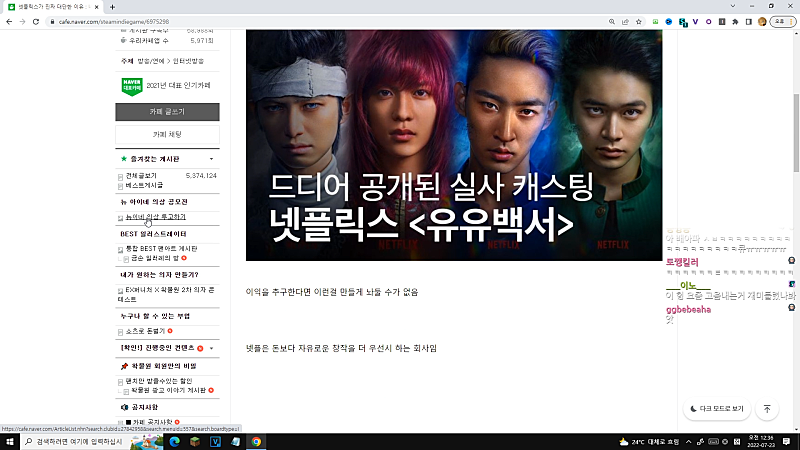Open the purple O extension icon
Screen dimensions: 800x450
tap(709, 22)
